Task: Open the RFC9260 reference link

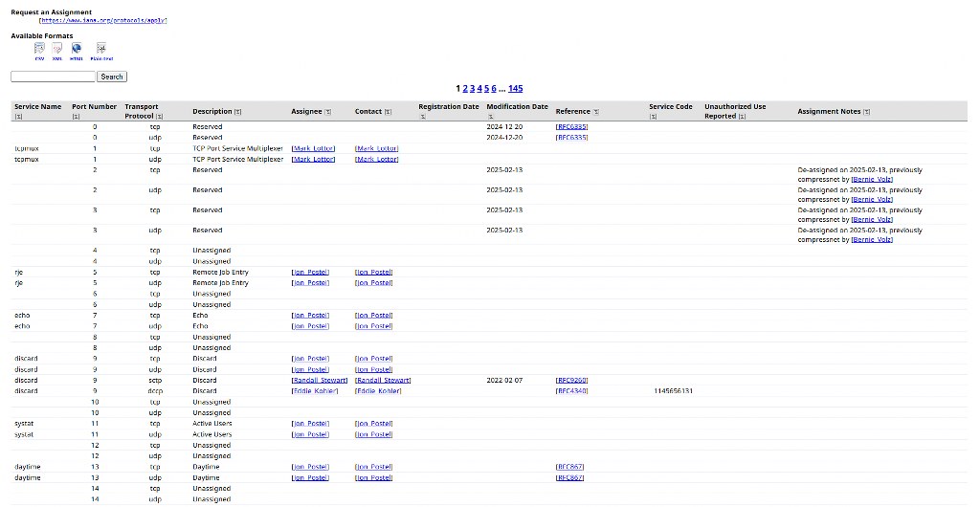Action: coord(572,381)
